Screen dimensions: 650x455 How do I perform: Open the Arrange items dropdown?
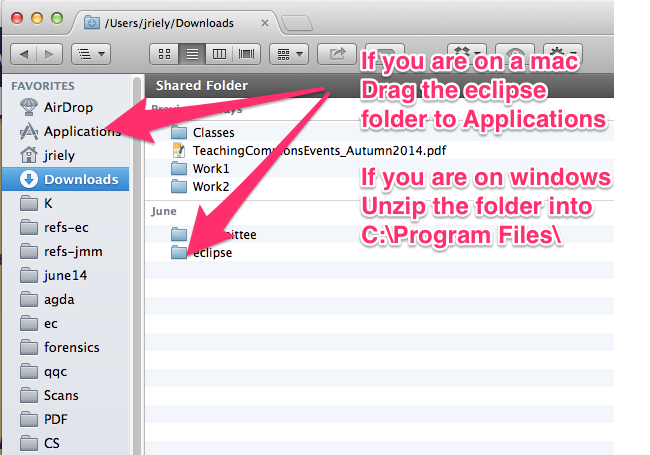click(290, 53)
